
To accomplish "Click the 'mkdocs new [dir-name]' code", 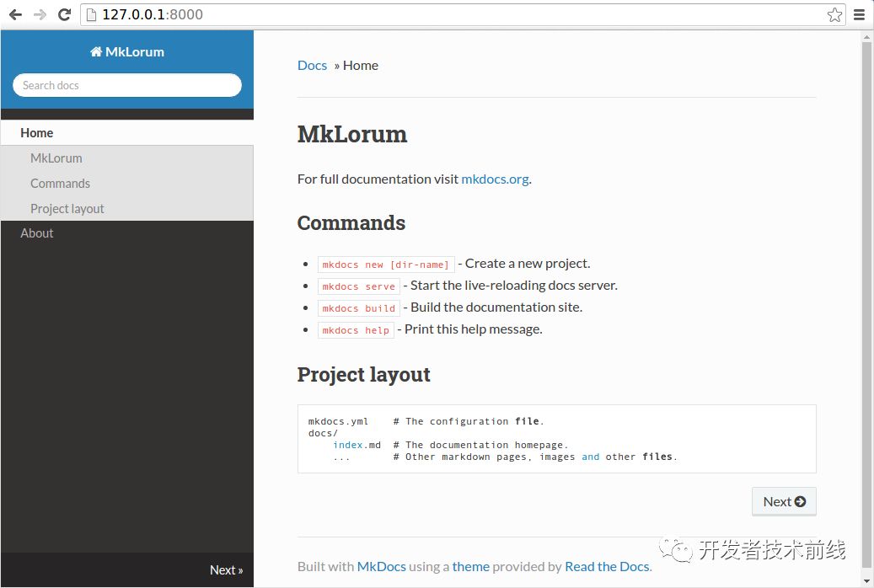I will point(386,265).
